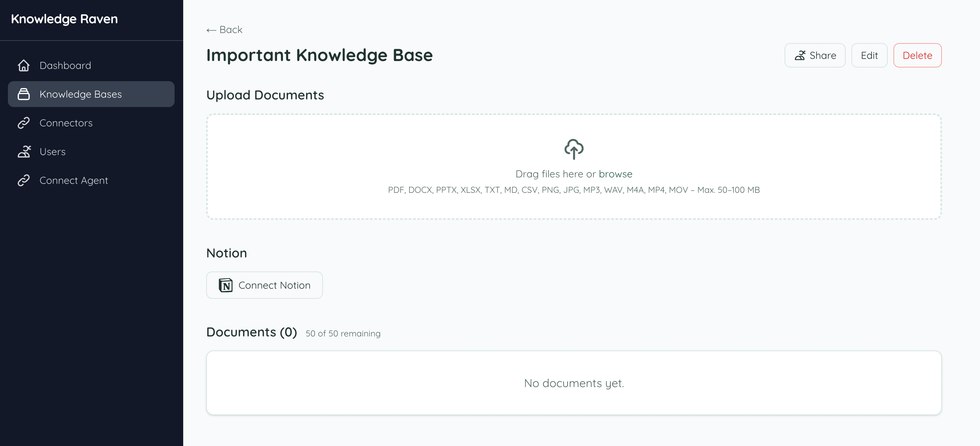Viewport: 980px width, 446px height.
Task: Switch to the Connectors section
Action: 66,122
